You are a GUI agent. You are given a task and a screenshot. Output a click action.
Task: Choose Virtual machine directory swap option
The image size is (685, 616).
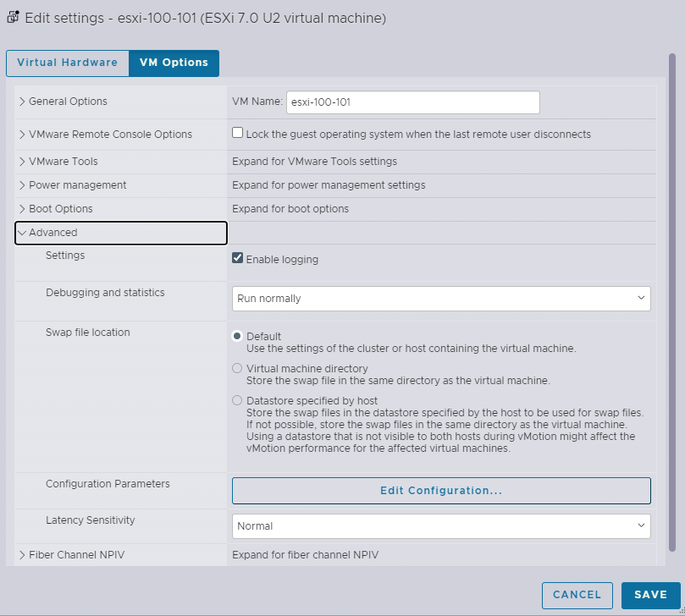(x=237, y=369)
